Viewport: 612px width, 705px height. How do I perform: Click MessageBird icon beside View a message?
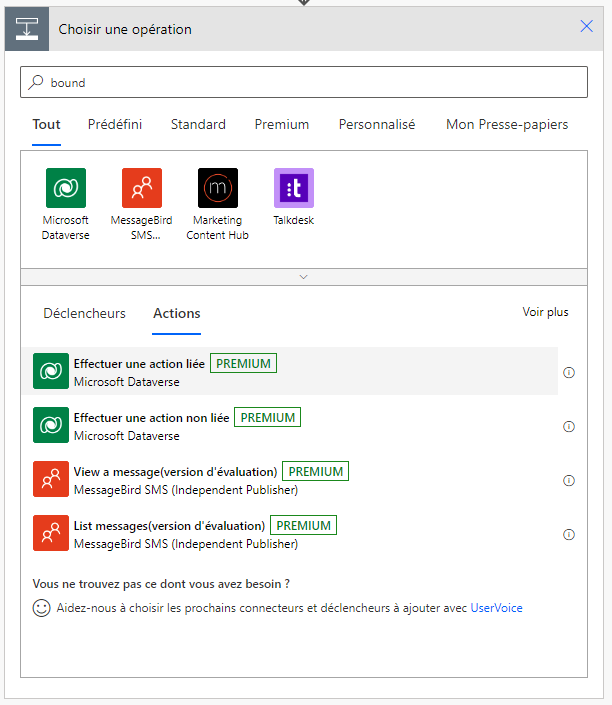(51, 479)
